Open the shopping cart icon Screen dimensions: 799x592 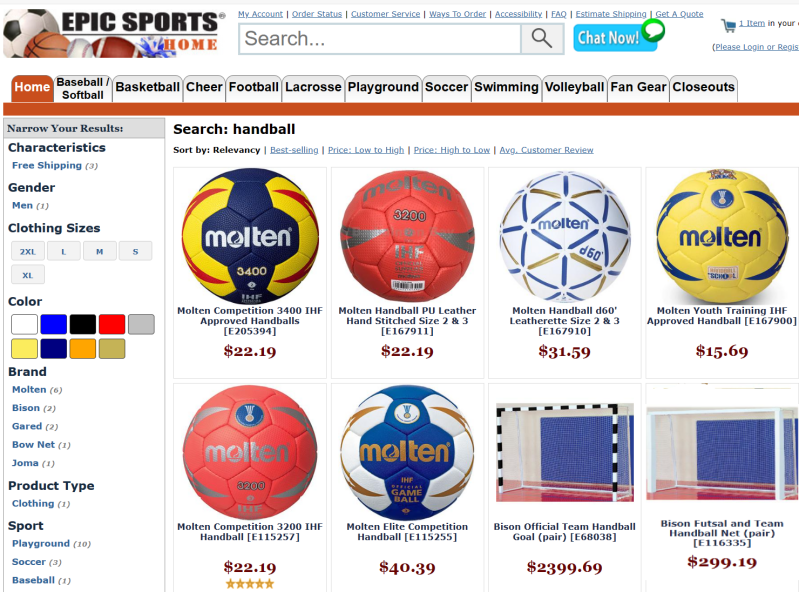(x=729, y=25)
